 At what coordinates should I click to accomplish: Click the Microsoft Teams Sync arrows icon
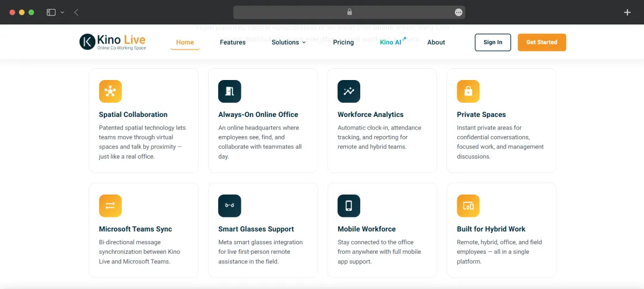pyautogui.click(x=110, y=205)
